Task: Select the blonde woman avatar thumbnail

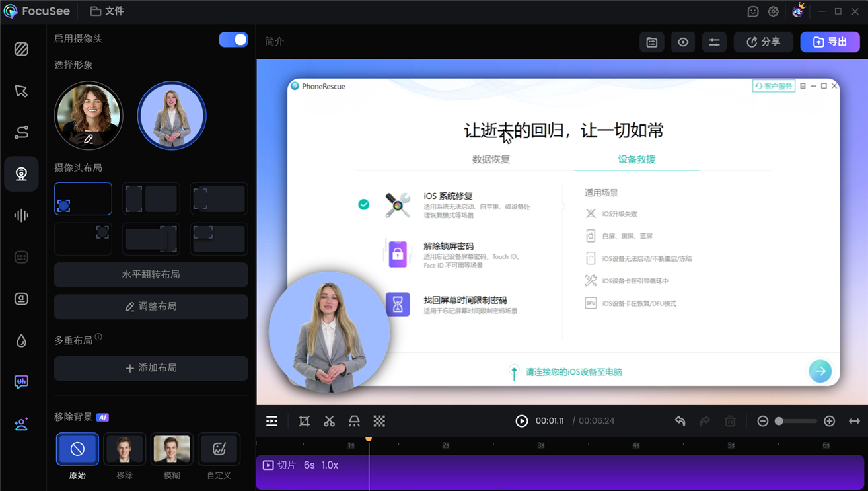Action: coord(172,116)
